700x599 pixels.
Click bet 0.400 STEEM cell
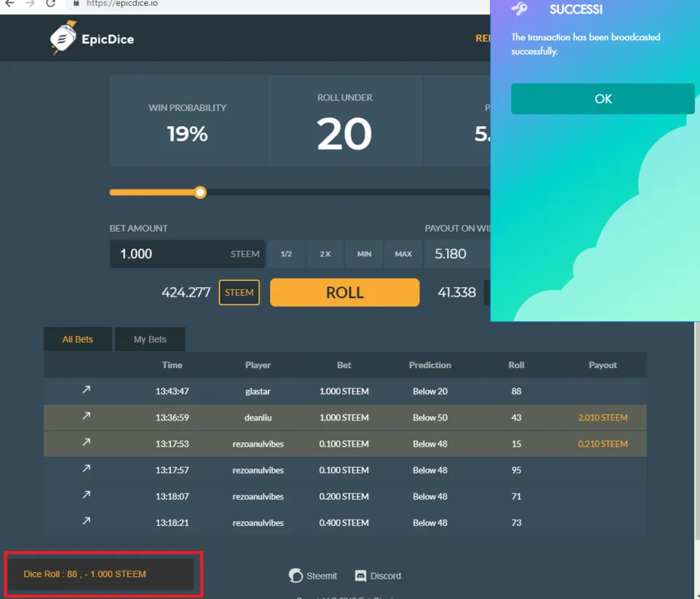tap(343, 522)
